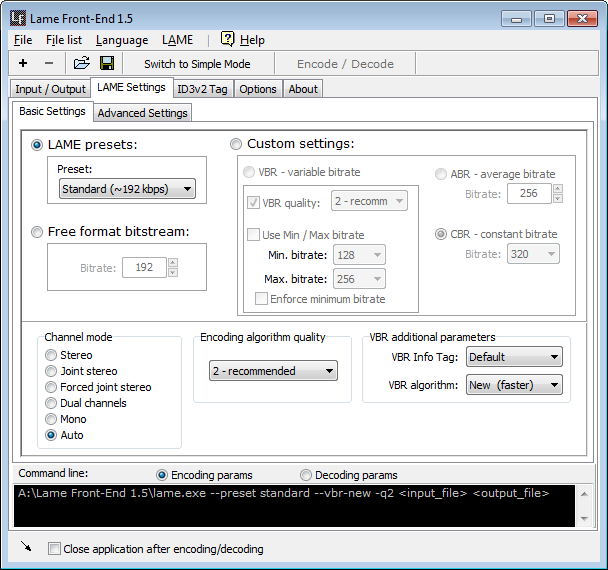Select the Custom settings radio button
Screen dimensions: 608x570
click(236, 144)
